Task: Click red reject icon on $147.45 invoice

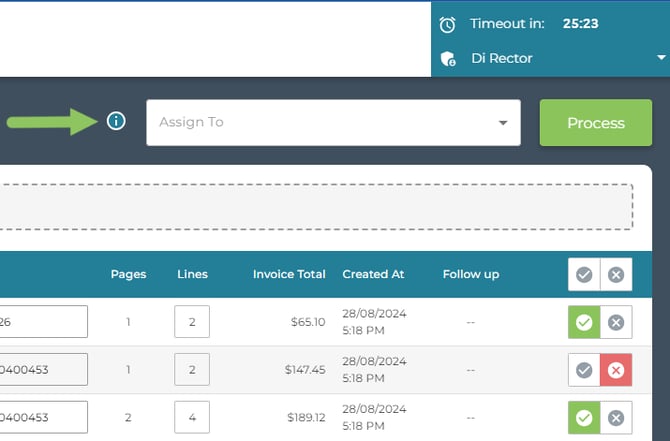Action: coord(616,370)
